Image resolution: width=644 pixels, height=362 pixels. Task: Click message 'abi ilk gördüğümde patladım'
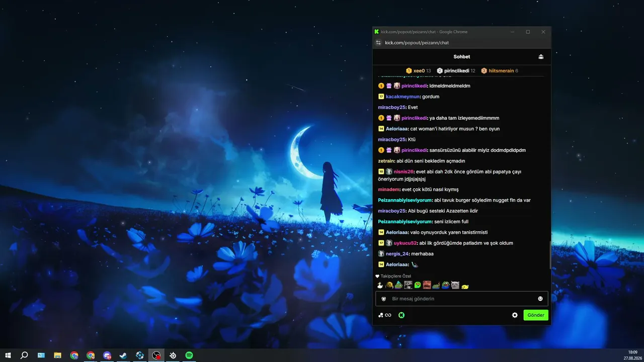click(x=466, y=243)
